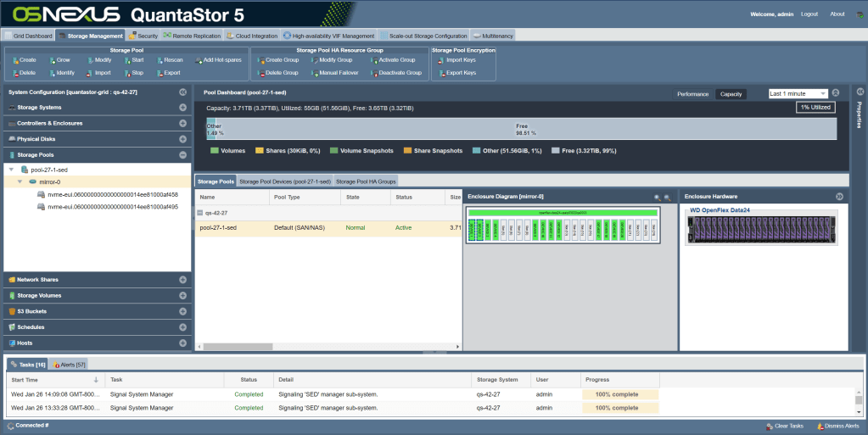Image resolution: width=868 pixels, height=435 pixels.
Task: Select the Performance view toggle
Action: pos(692,94)
